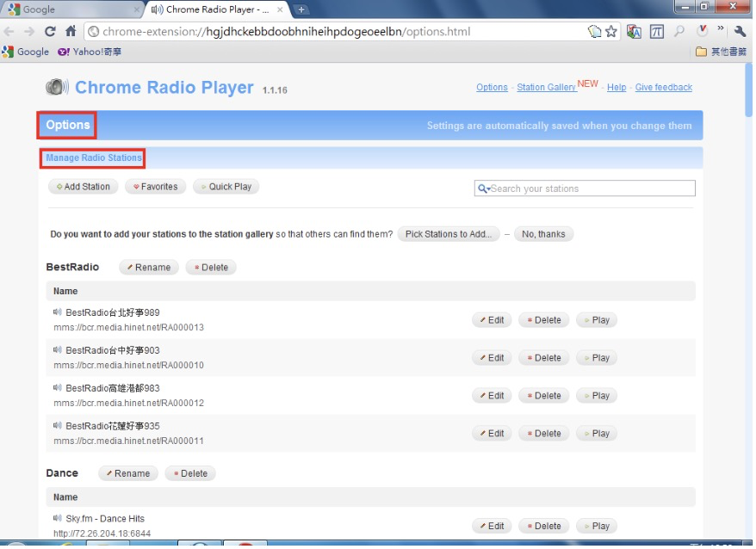Play BestRadio台中好事903 station

point(597,358)
